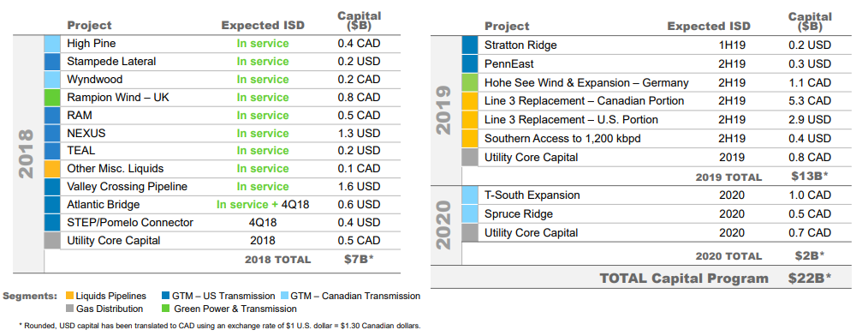Select the Valley Crossing Pipeline project name

[127, 186]
